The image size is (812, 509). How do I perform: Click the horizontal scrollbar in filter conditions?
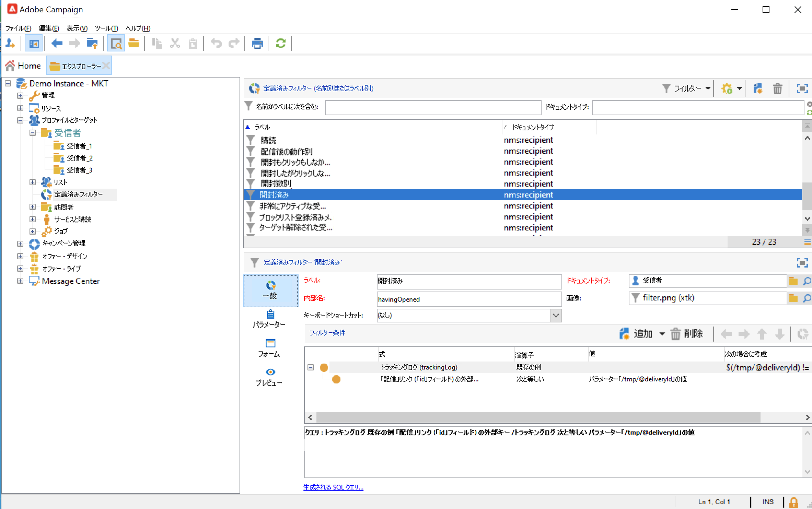coord(538,417)
